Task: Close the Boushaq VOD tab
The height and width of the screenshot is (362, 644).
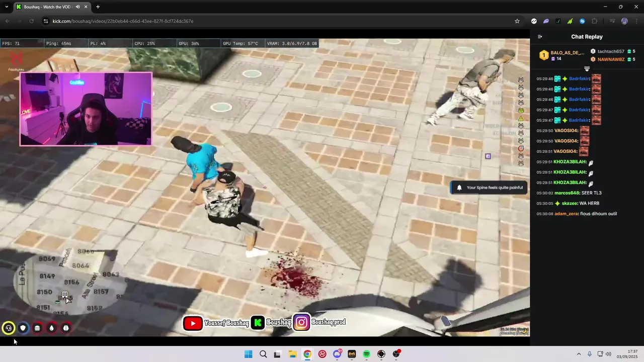Action: click(86, 7)
